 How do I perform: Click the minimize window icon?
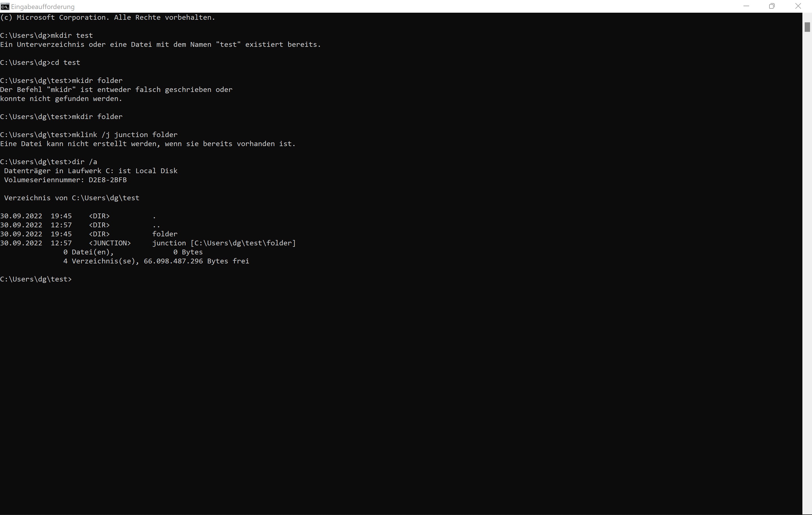click(746, 6)
